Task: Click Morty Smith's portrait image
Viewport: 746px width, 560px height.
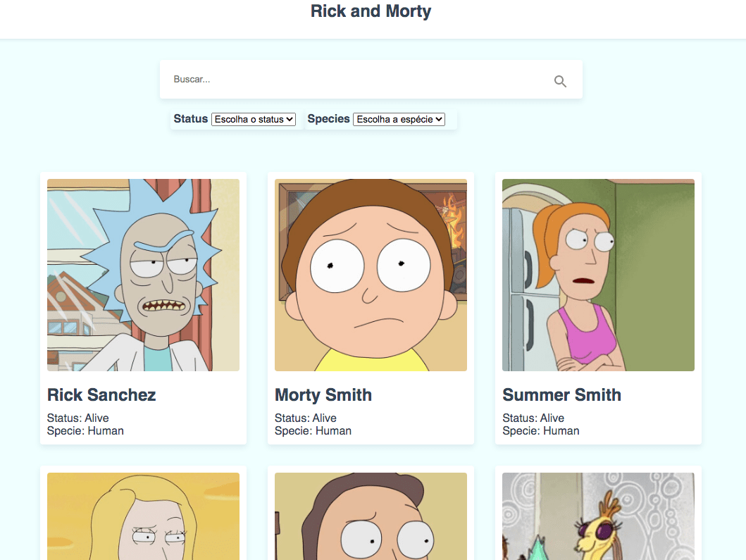Action: (x=371, y=275)
